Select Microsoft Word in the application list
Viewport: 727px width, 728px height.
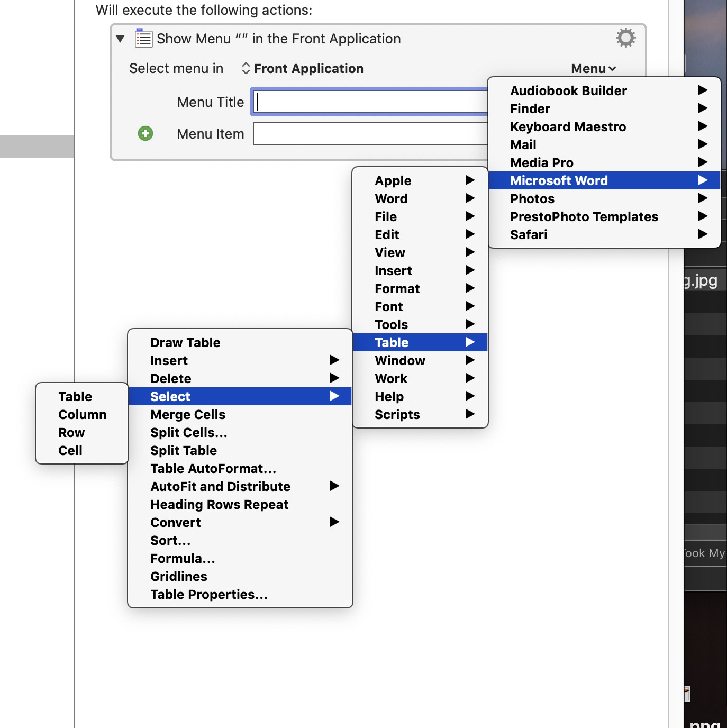click(604, 181)
